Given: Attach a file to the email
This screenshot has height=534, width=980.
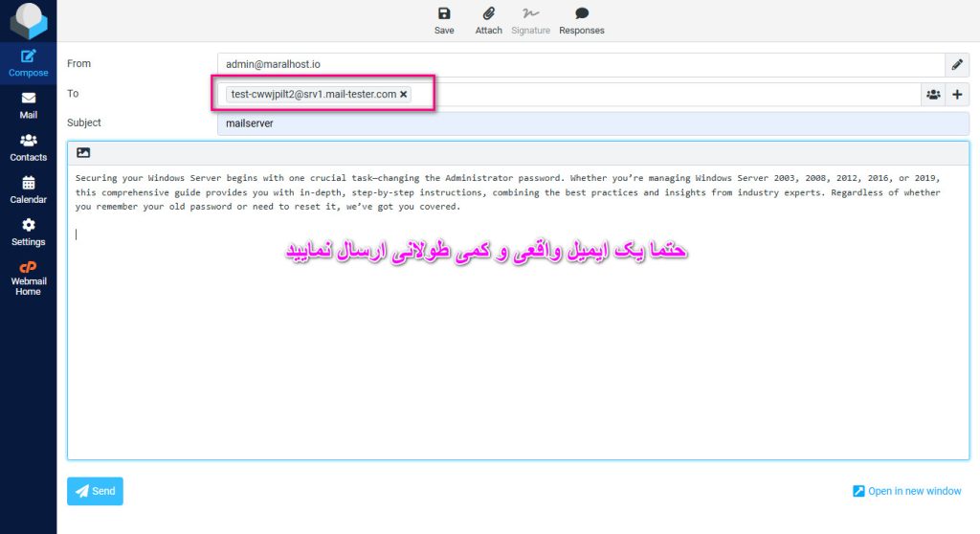Looking at the screenshot, I should point(488,21).
